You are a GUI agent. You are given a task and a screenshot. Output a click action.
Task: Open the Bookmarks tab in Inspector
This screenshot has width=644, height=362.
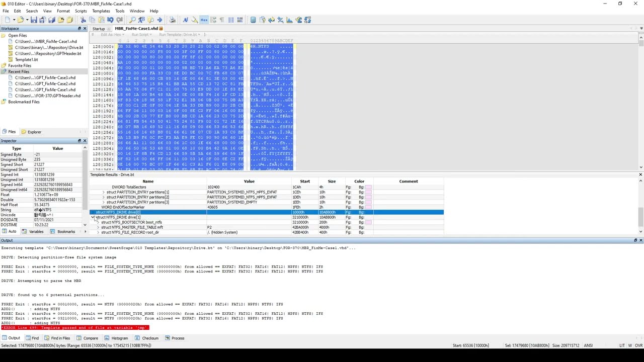(x=63, y=232)
